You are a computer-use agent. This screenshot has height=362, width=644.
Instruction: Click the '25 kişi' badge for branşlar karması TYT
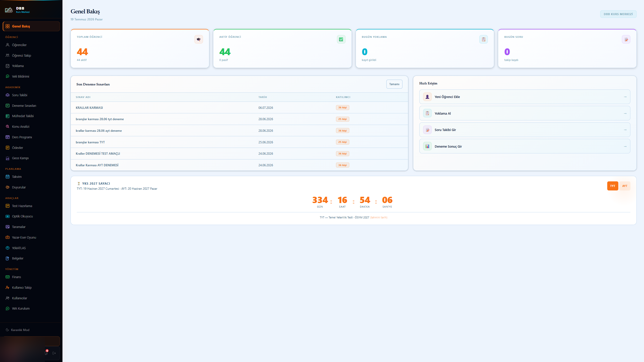(x=342, y=142)
